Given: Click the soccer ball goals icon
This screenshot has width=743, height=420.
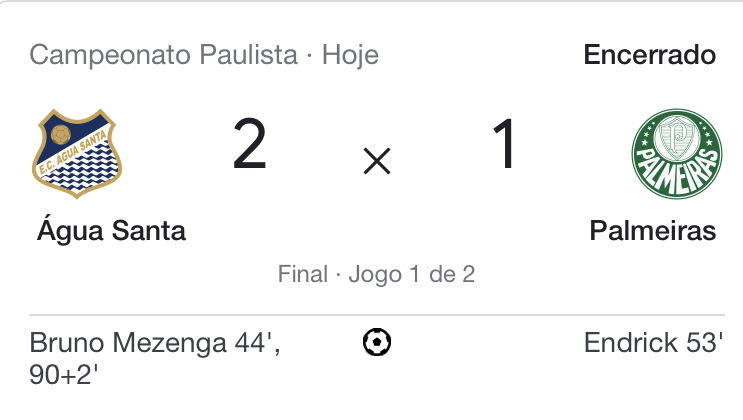Looking at the screenshot, I should [377, 342].
